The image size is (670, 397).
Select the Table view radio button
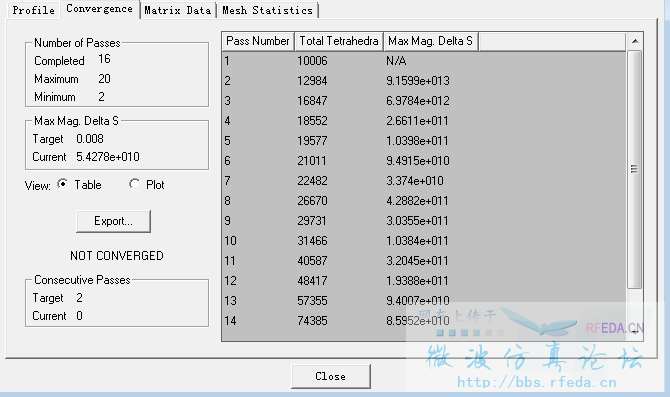coord(62,184)
